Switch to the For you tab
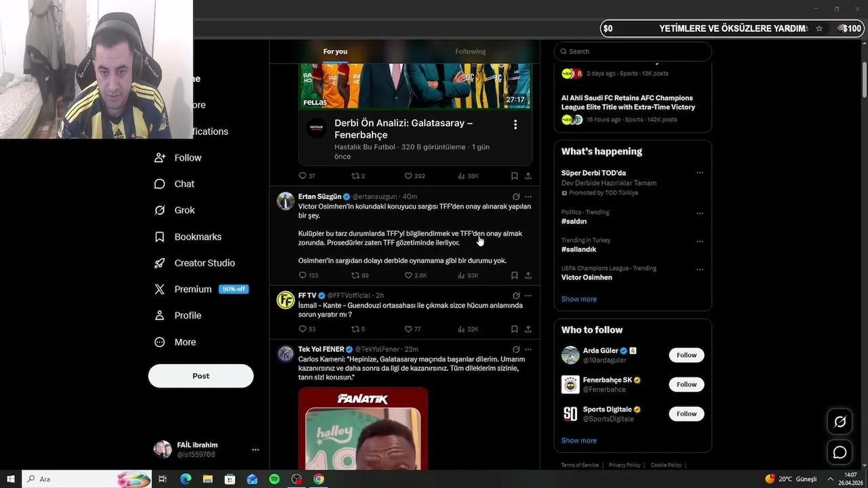The height and width of the screenshot is (488, 868). tap(335, 52)
